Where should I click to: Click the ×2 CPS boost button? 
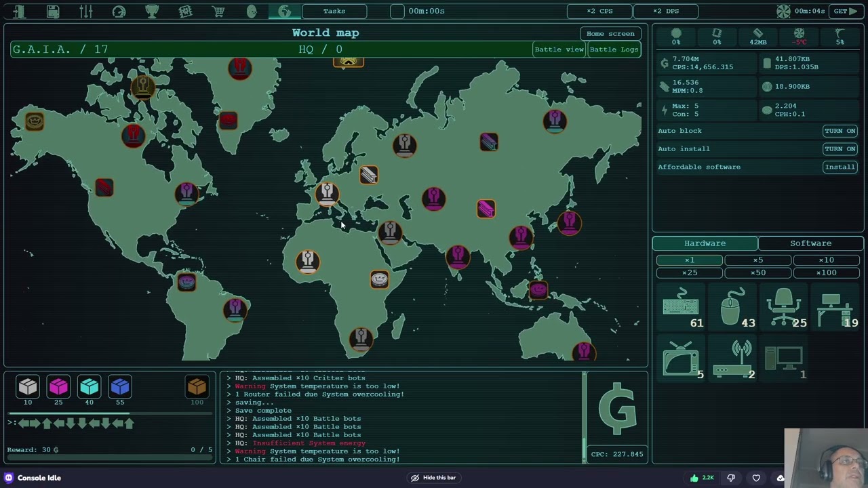click(x=599, y=11)
